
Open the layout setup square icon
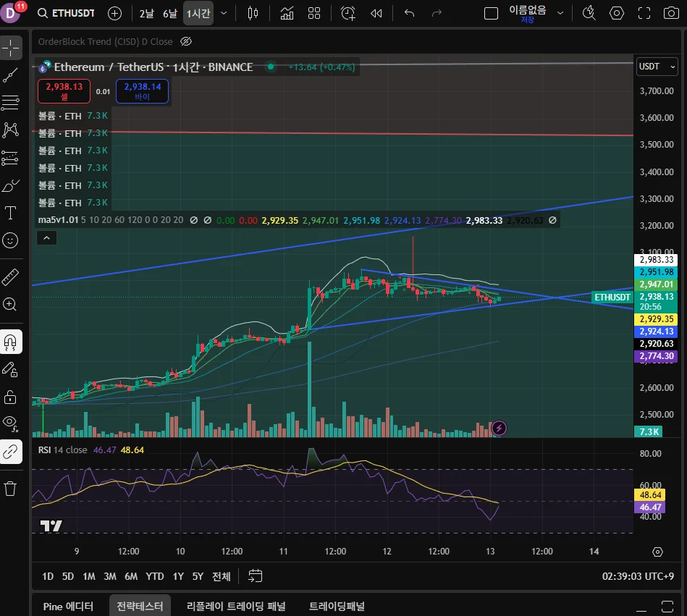click(x=491, y=14)
